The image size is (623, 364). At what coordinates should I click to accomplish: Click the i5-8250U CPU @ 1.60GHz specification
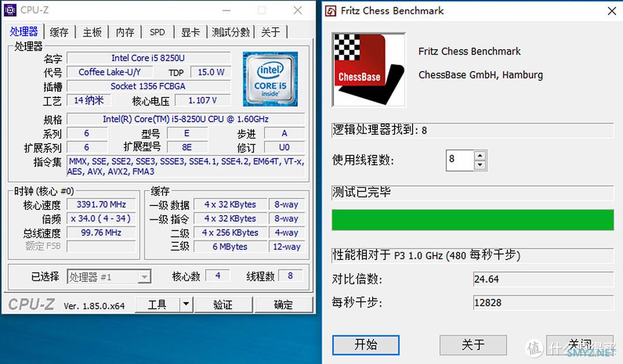(x=186, y=119)
